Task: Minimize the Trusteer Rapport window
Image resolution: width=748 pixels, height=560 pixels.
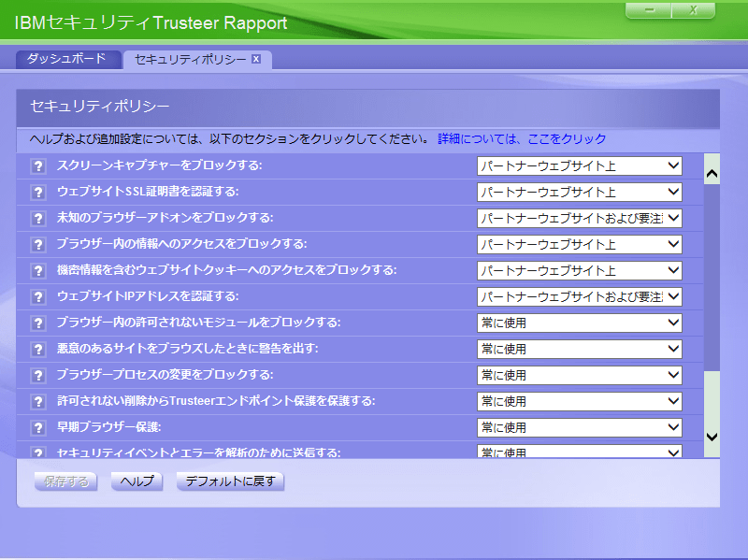Action: tap(649, 10)
